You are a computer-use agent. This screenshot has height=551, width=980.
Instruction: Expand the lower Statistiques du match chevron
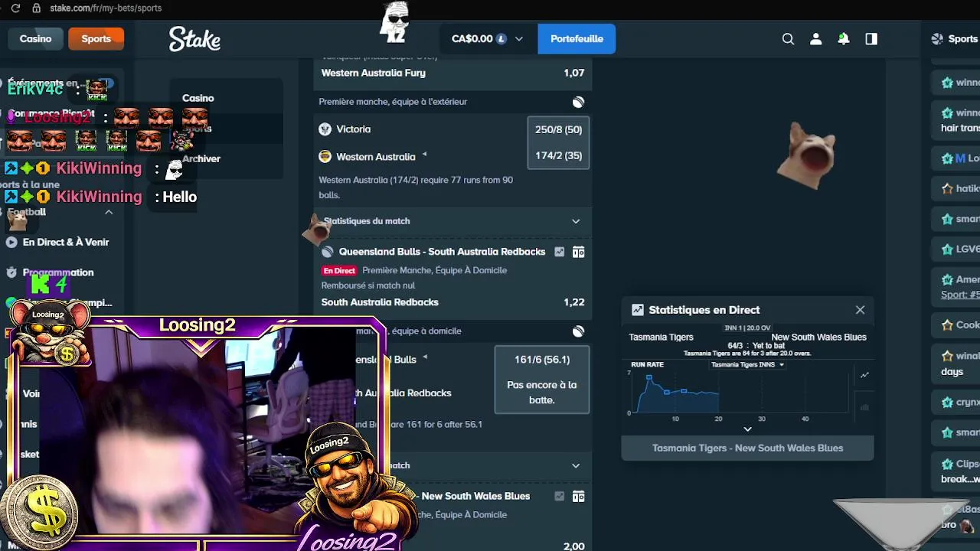tap(576, 465)
